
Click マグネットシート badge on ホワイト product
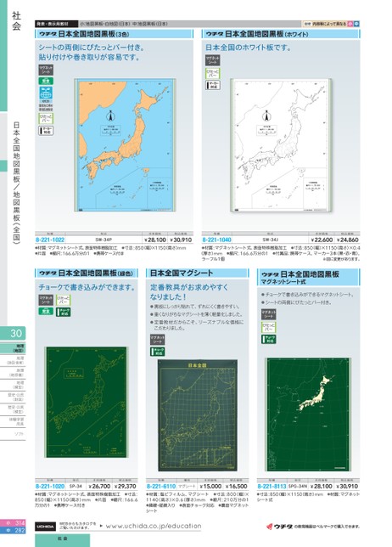(213, 60)
